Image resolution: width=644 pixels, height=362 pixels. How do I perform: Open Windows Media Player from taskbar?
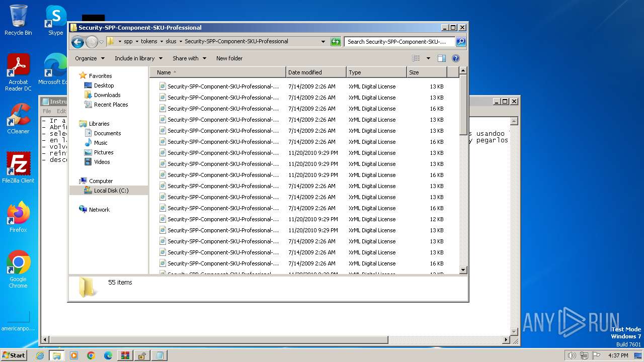click(74, 355)
